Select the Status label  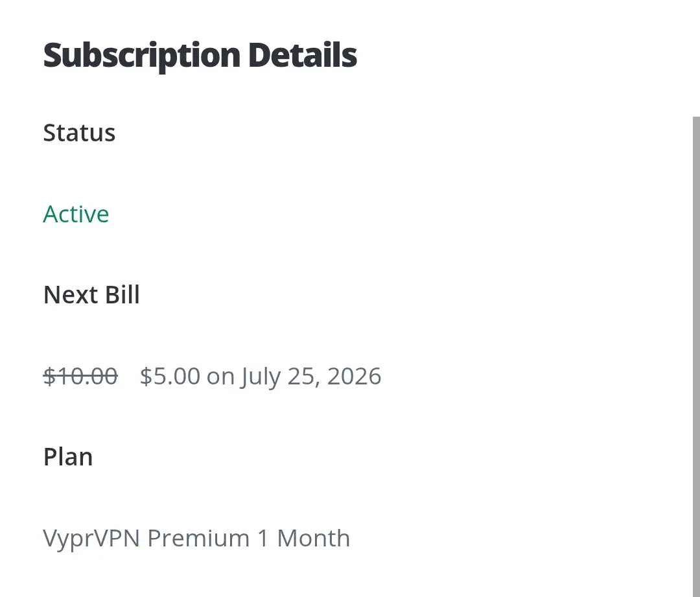(x=79, y=133)
